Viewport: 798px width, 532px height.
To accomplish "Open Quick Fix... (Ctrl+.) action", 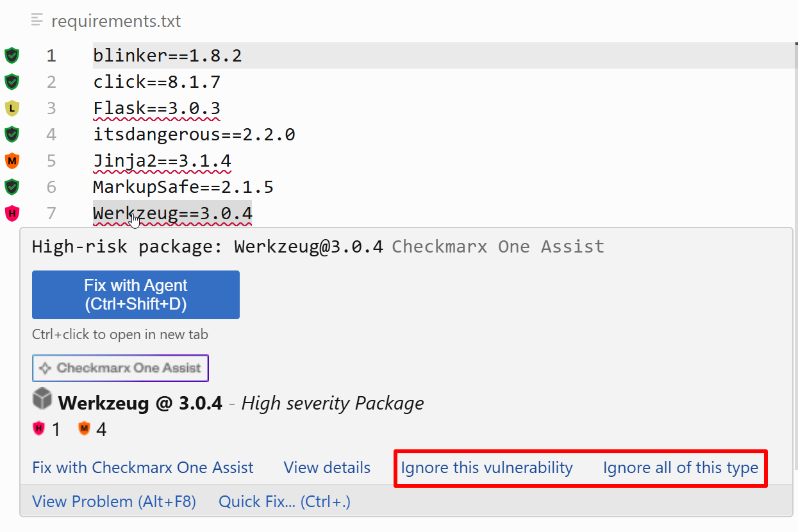I will point(285,501).
